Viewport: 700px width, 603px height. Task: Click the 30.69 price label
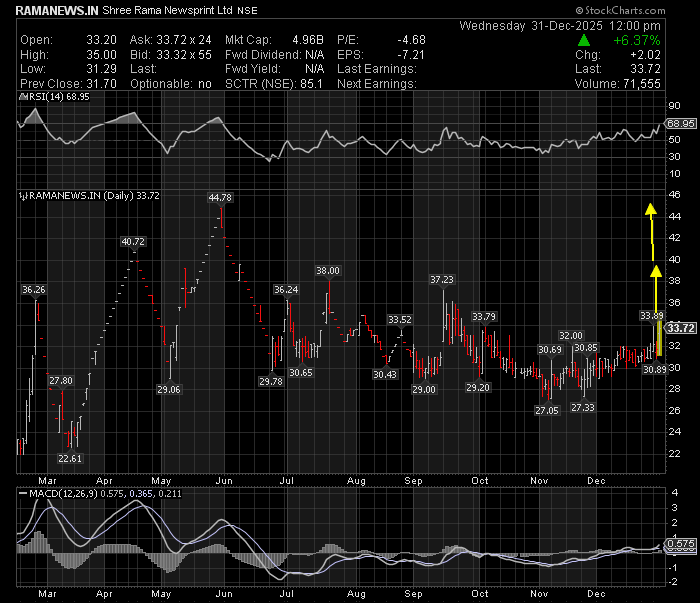(x=550, y=350)
